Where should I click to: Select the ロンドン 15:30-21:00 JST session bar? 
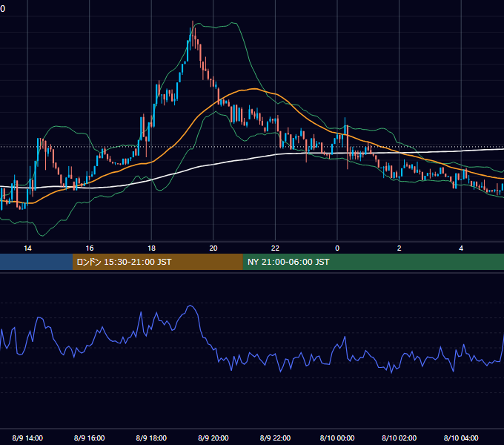click(157, 262)
